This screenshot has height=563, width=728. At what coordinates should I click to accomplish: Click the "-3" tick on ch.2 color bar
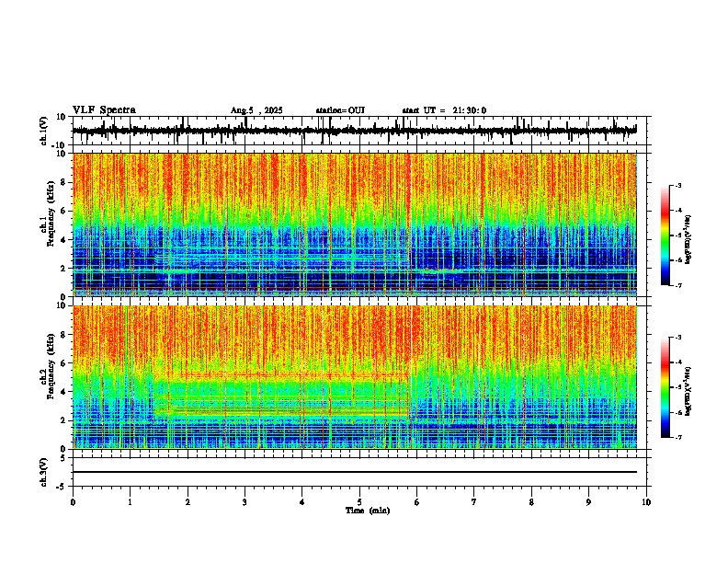[x=678, y=338]
